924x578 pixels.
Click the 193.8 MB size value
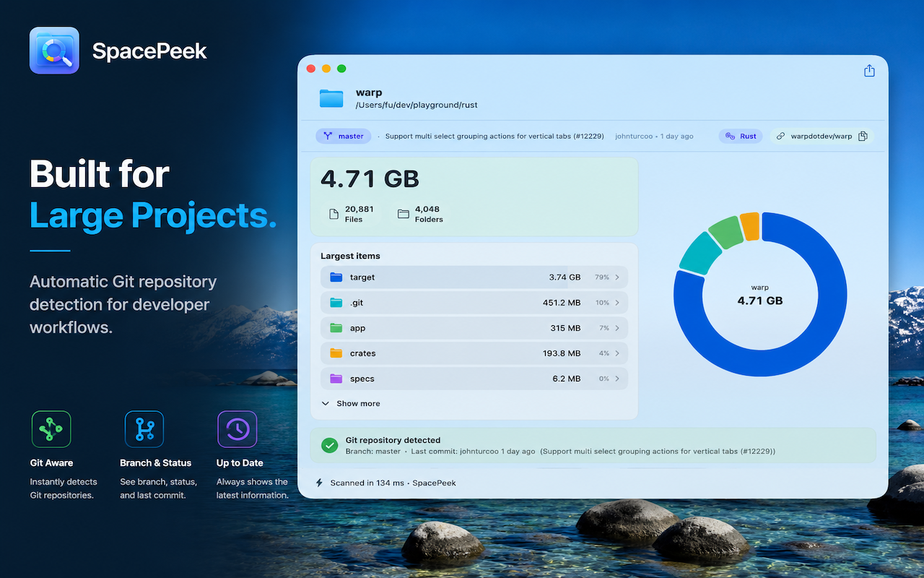[562, 353]
